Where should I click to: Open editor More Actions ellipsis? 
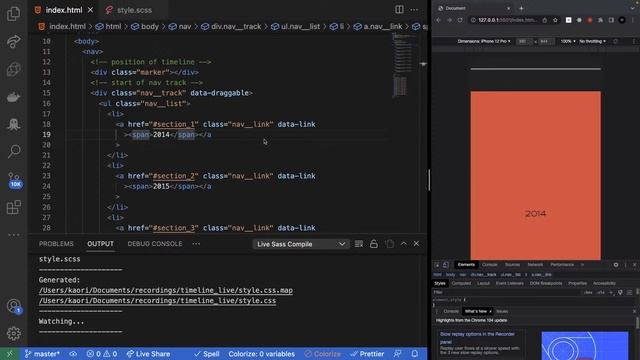tap(414, 9)
